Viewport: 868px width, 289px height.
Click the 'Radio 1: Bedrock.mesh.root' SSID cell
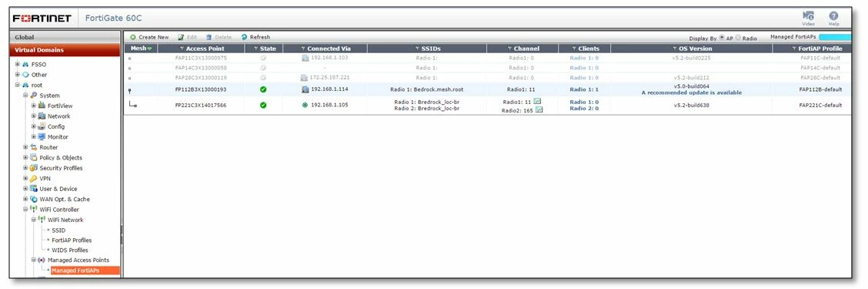426,89
